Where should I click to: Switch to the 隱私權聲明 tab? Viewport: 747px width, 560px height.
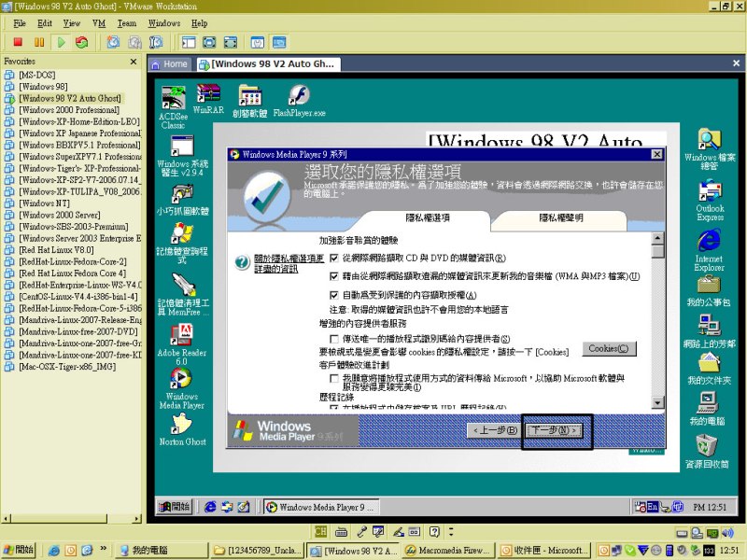pyautogui.click(x=561, y=218)
